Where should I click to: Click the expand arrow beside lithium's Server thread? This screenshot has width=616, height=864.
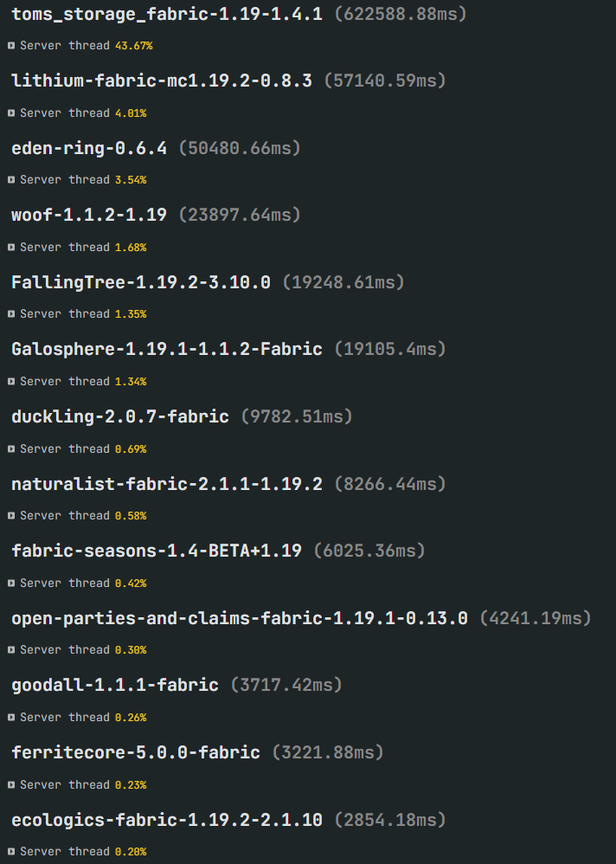tap(11, 113)
